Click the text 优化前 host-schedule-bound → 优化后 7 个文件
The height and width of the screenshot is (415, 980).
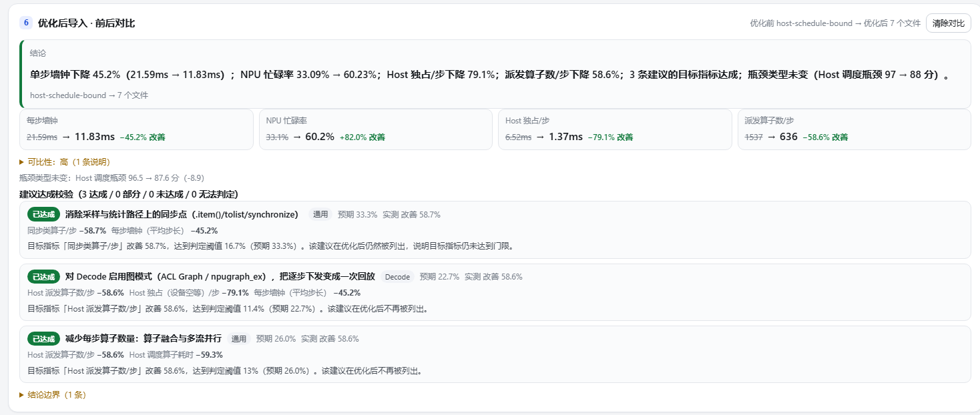tap(835, 23)
